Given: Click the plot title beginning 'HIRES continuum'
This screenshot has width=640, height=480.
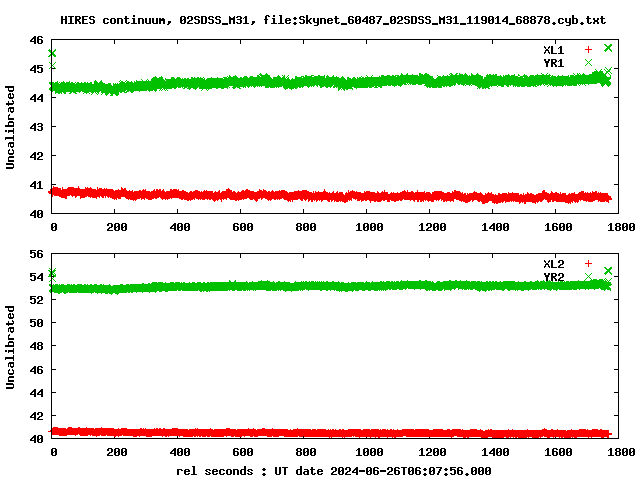Looking at the screenshot, I should pos(333,20).
